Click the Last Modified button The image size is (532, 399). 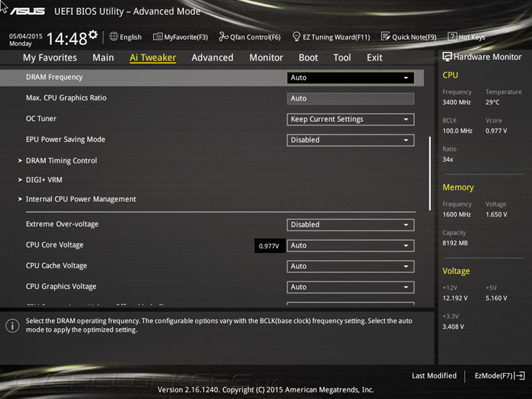[x=434, y=375]
